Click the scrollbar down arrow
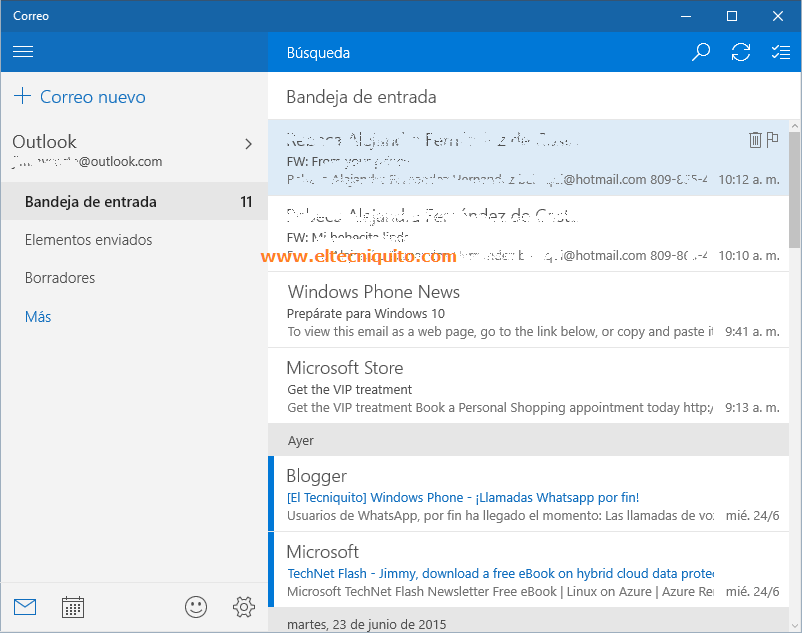This screenshot has width=802, height=633. tap(795, 625)
